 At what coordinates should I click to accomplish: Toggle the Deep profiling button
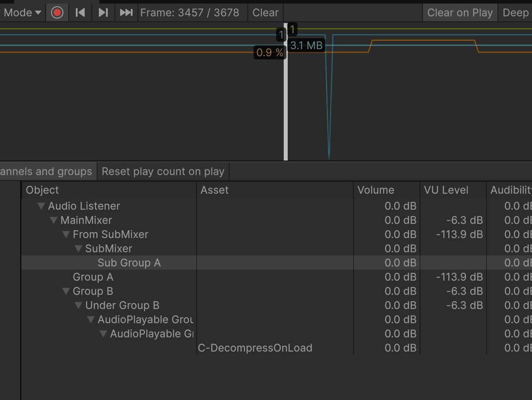[x=515, y=12]
